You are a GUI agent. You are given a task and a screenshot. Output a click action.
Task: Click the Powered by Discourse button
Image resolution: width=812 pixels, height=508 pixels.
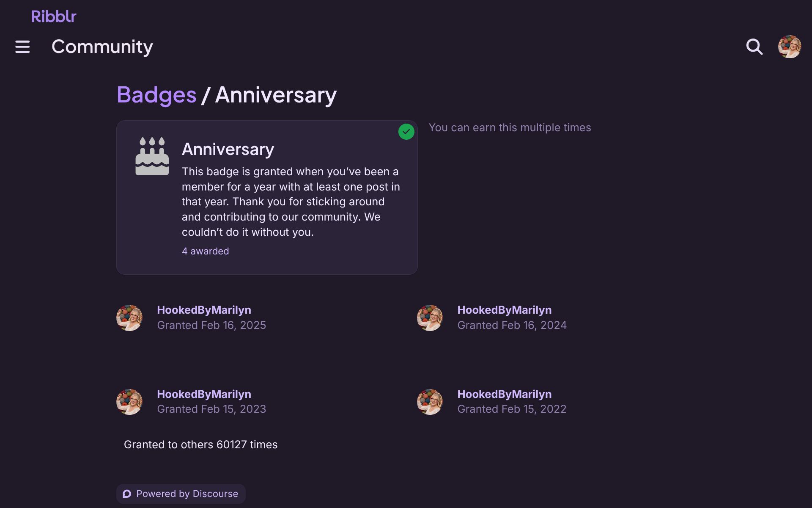pyautogui.click(x=181, y=494)
